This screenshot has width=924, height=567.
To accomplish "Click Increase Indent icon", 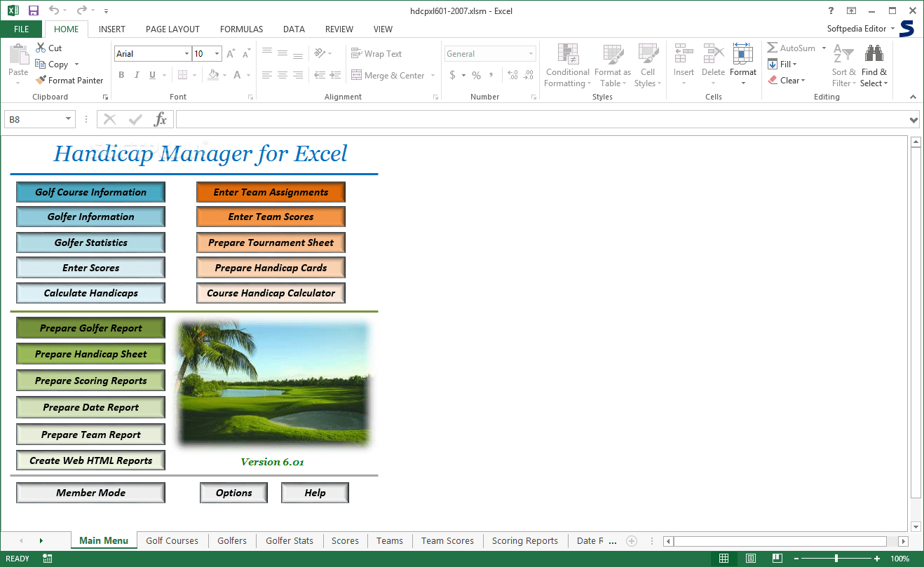I will [x=335, y=75].
